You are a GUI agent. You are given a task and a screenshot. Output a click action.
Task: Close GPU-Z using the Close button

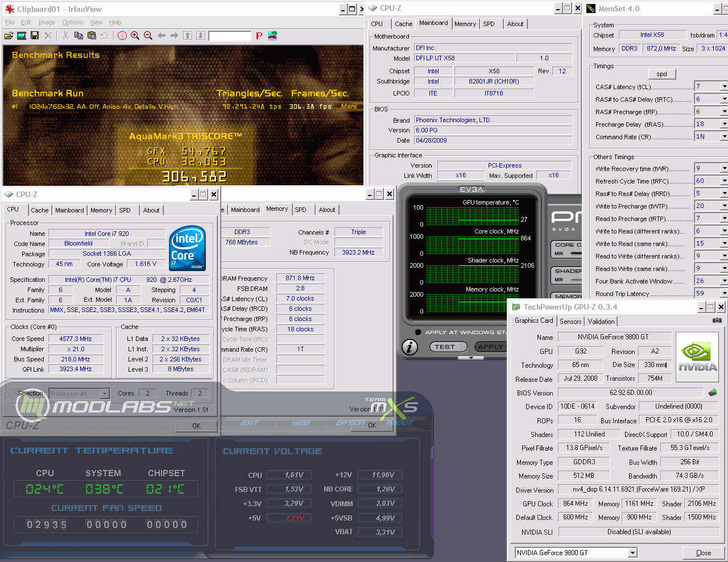tap(704, 553)
